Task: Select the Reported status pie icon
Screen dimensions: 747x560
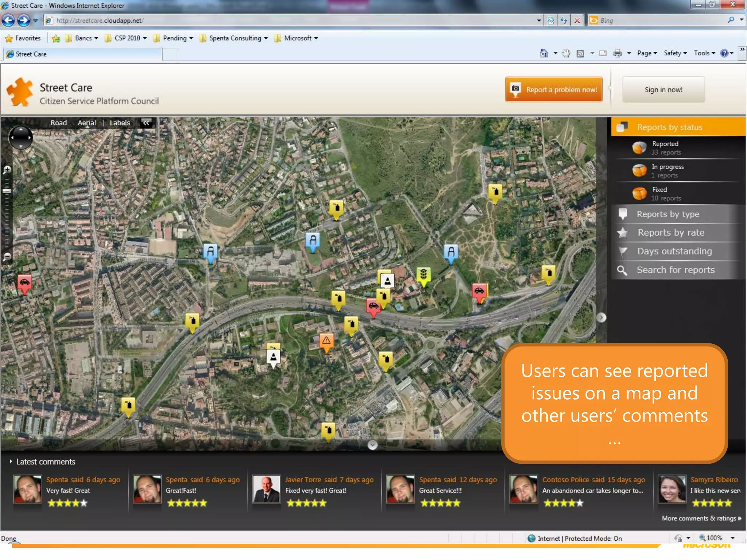Action: tap(639, 148)
